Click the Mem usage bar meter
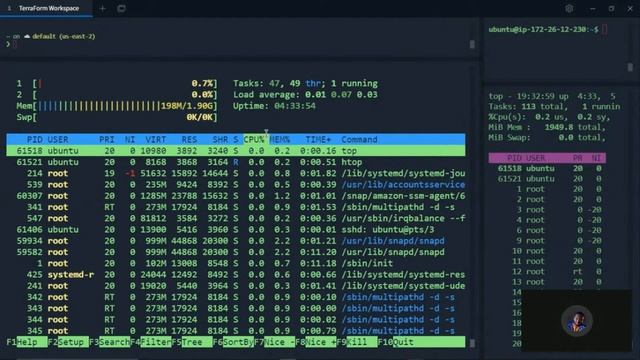Viewport: 640px width, 360px height. coord(117,106)
